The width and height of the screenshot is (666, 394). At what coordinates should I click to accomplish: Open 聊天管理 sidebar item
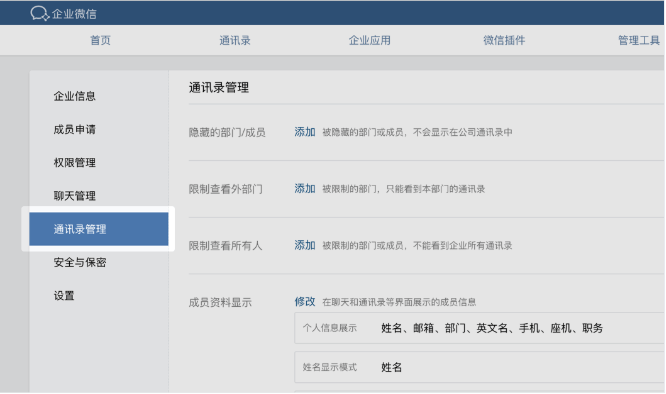coord(75,196)
